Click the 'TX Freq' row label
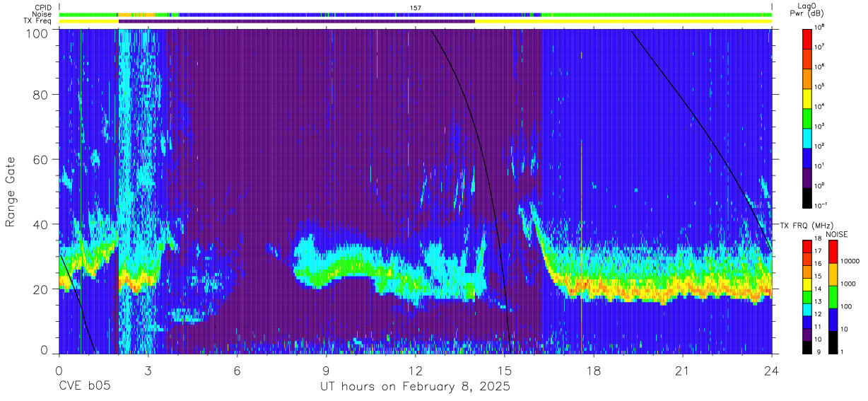The width and height of the screenshot is (868, 401). pyautogui.click(x=38, y=21)
